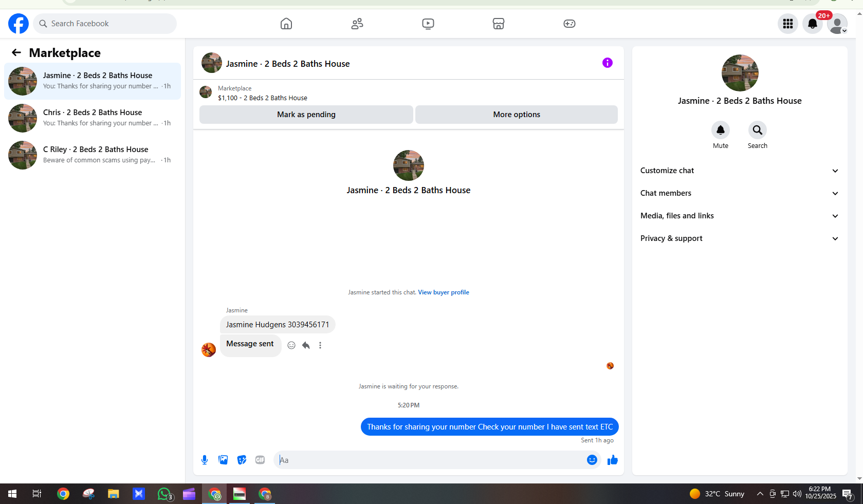This screenshot has width=863, height=504.
Task: Open conversation information purple i icon
Action: click(x=608, y=63)
